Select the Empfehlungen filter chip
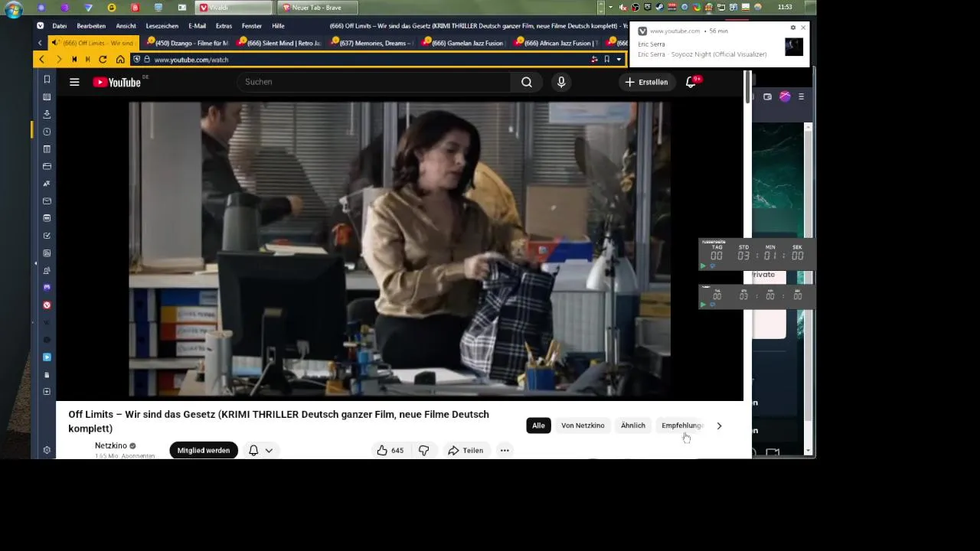 tap(682, 425)
